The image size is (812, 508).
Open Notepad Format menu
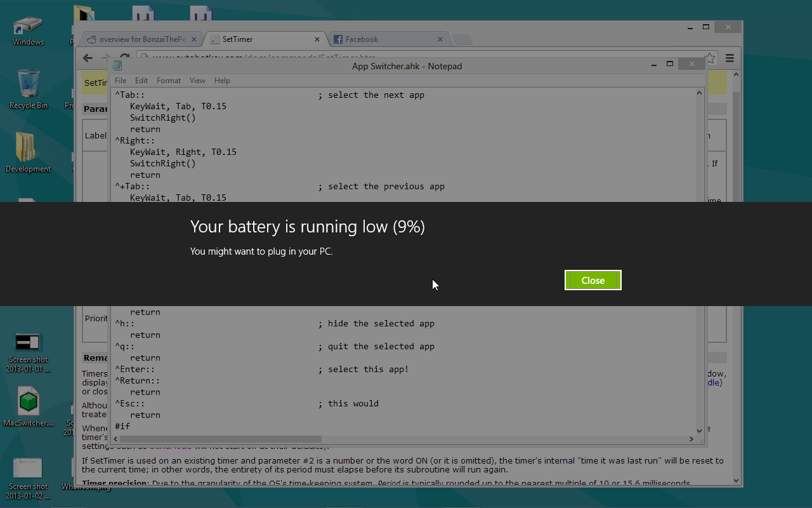coord(169,81)
